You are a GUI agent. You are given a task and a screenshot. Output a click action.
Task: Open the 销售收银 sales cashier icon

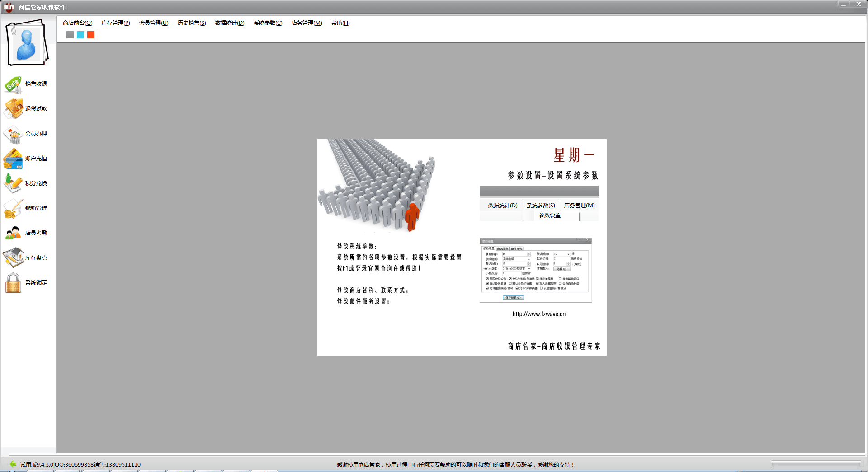14,84
